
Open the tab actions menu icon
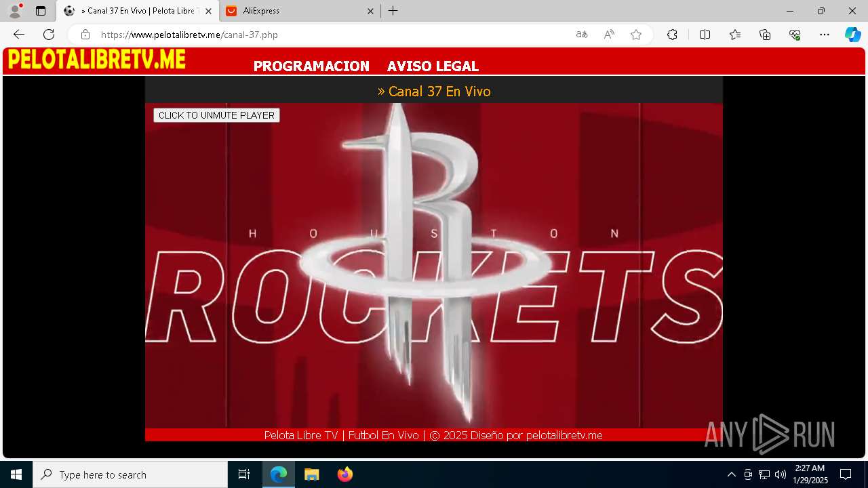pos(41,11)
